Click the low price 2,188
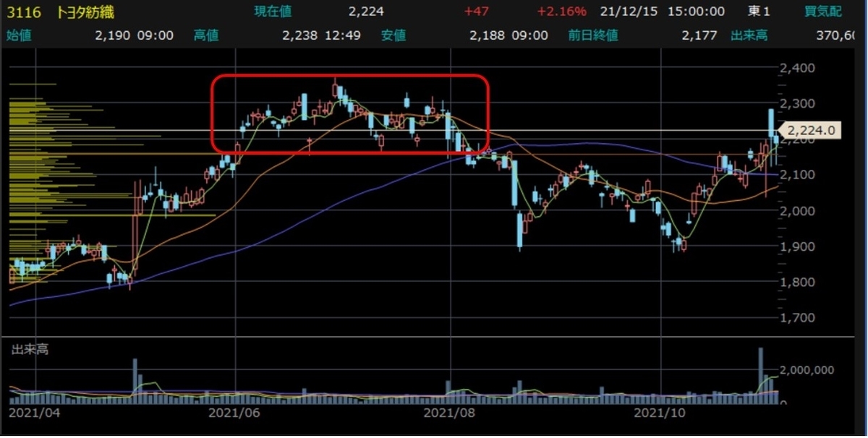This screenshot has width=868, height=438. [485, 35]
